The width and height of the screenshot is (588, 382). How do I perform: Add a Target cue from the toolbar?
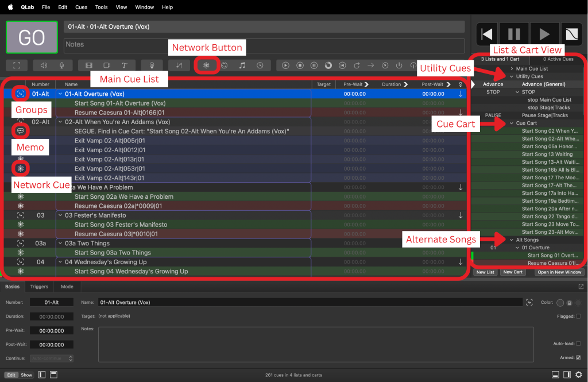click(385, 65)
